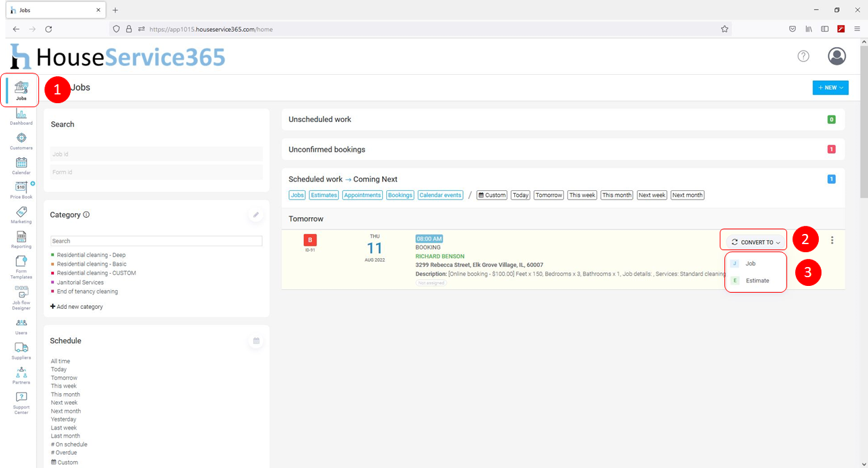Image resolution: width=868 pixels, height=468 pixels.
Task: Open the Dashboard from the sidebar
Action: click(x=21, y=117)
